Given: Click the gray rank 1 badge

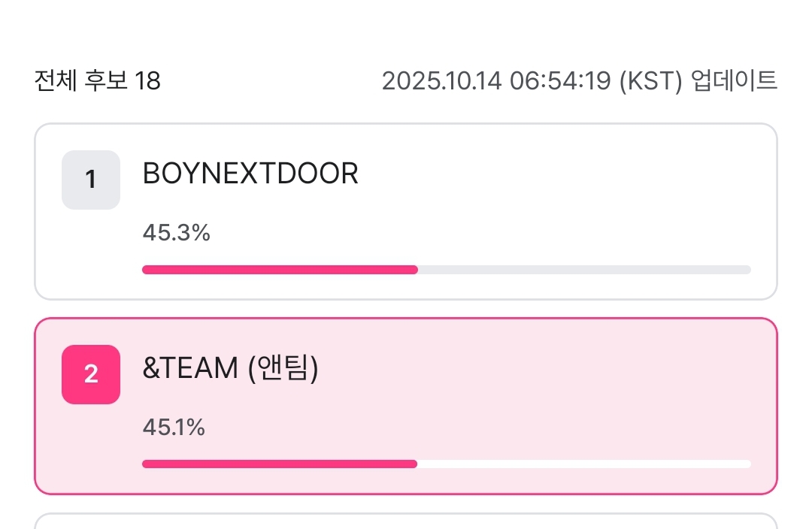Looking at the screenshot, I should (91, 180).
